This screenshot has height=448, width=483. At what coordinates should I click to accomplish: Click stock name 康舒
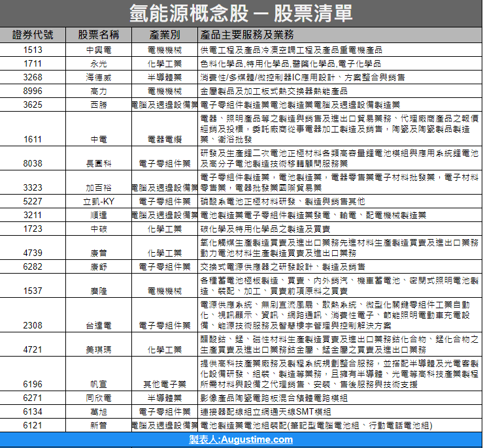pos(99,266)
